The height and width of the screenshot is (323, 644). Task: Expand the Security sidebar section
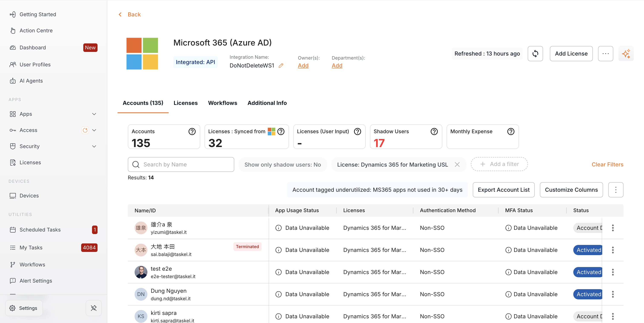click(94, 146)
